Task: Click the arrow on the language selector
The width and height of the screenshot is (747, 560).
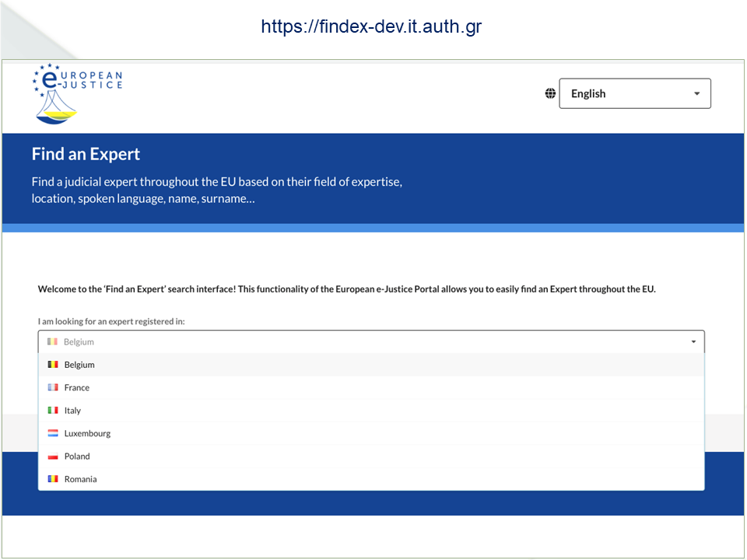Action: [696, 93]
